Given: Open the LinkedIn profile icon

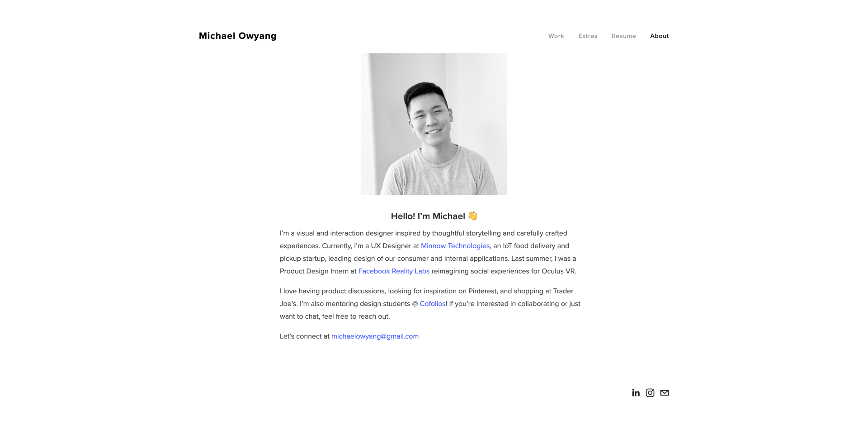Looking at the screenshot, I should point(636,393).
